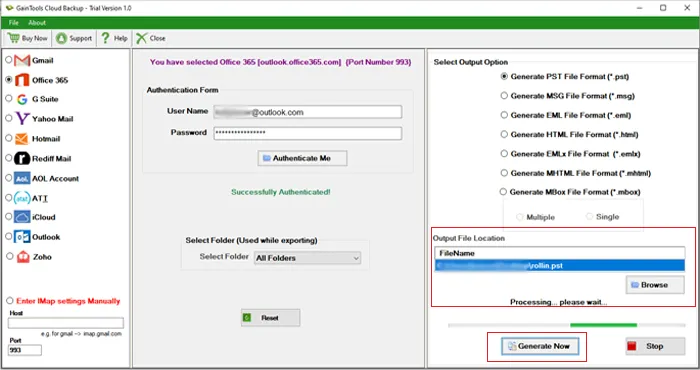This screenshot has width=700, height=370.
Task: Click the Buy Now shopping cart icon
Action: [13, 38]
